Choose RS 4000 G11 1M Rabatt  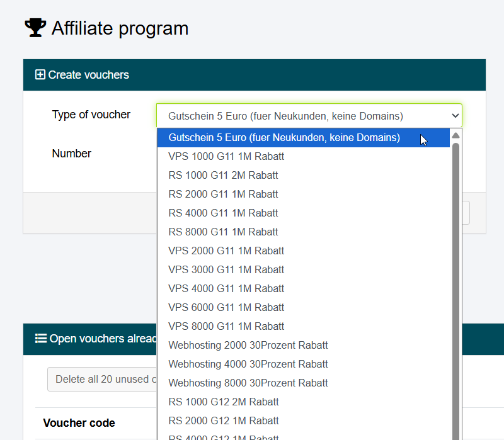pyautogui.click(x=223, y=213)
